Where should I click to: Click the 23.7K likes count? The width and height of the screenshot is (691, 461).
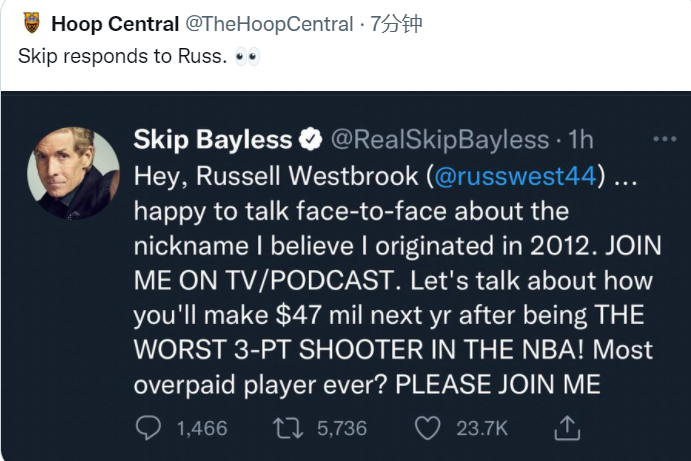pyautogui.click(x=481, y=428)
